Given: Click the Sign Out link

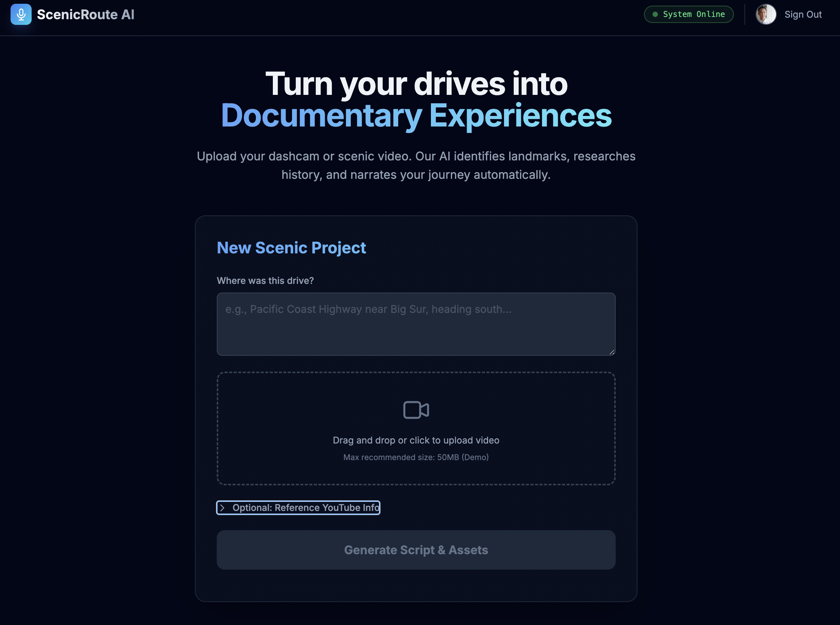Looking at the screenshot, I should (x=803, y=14).
